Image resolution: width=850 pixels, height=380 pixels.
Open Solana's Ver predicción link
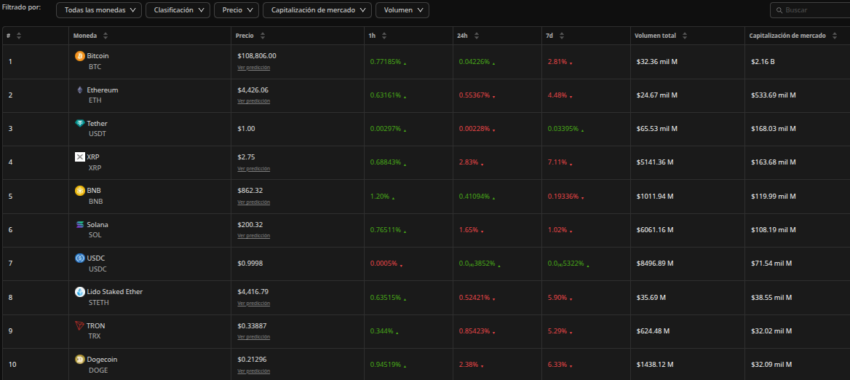[254, 236]
